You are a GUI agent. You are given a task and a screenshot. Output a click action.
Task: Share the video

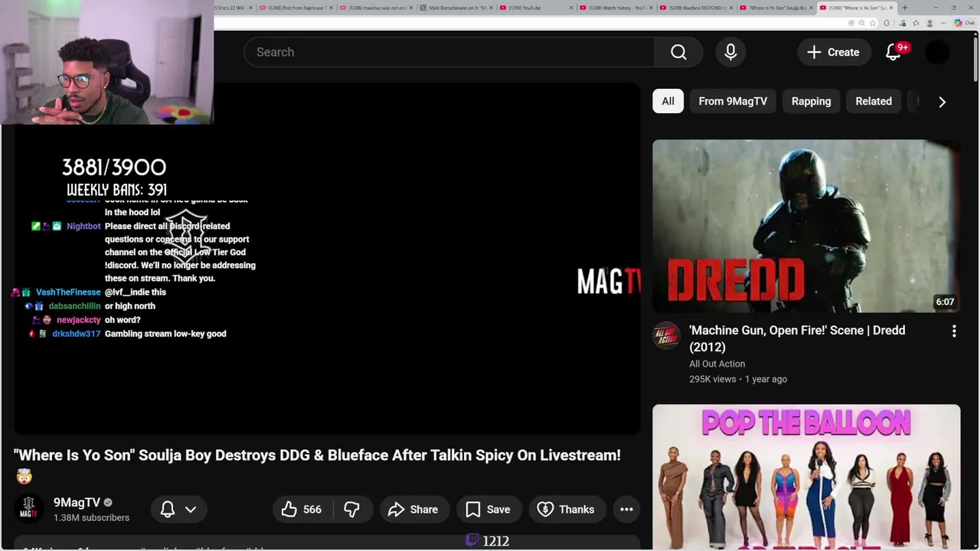point(413,510)
